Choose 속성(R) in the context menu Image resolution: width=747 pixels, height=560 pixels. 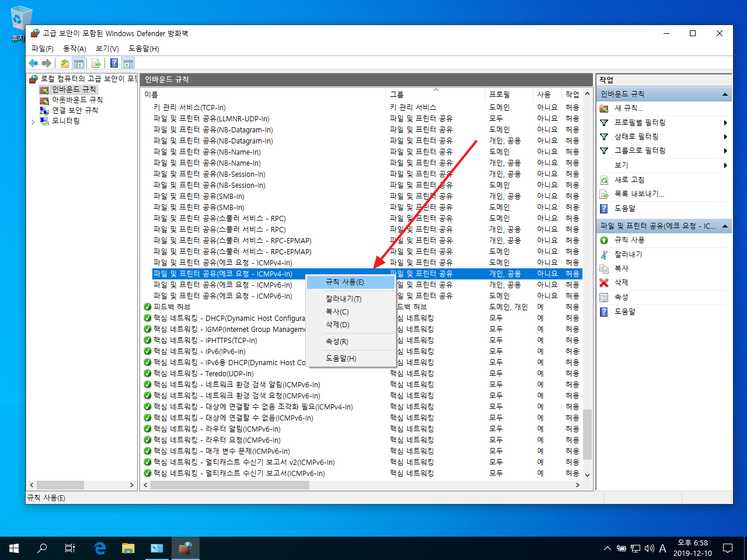point(351,342)
